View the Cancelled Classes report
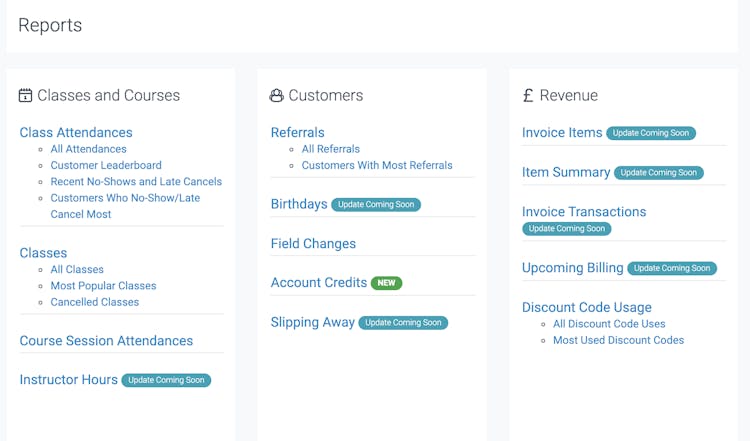The height and width of the screenshot is (441, 750). (95, 302)
